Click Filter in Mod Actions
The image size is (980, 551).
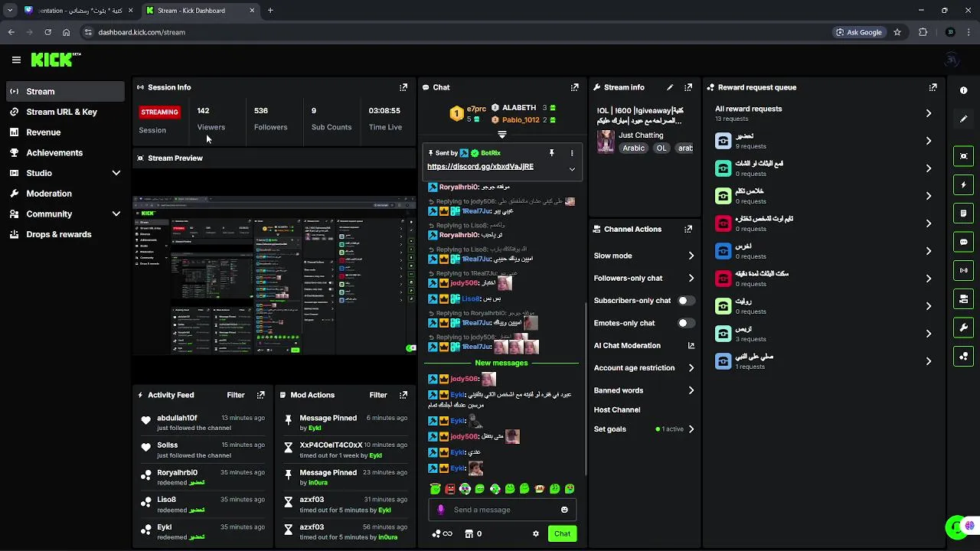coord(378,395)
